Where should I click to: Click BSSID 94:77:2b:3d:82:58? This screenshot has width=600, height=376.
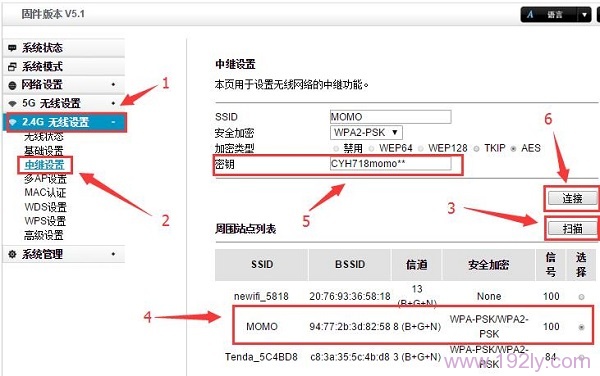point(350,327)
